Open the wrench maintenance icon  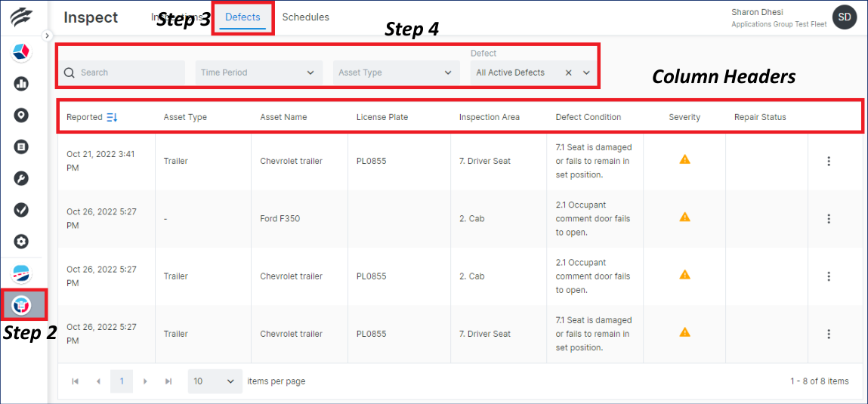(21, 179)
